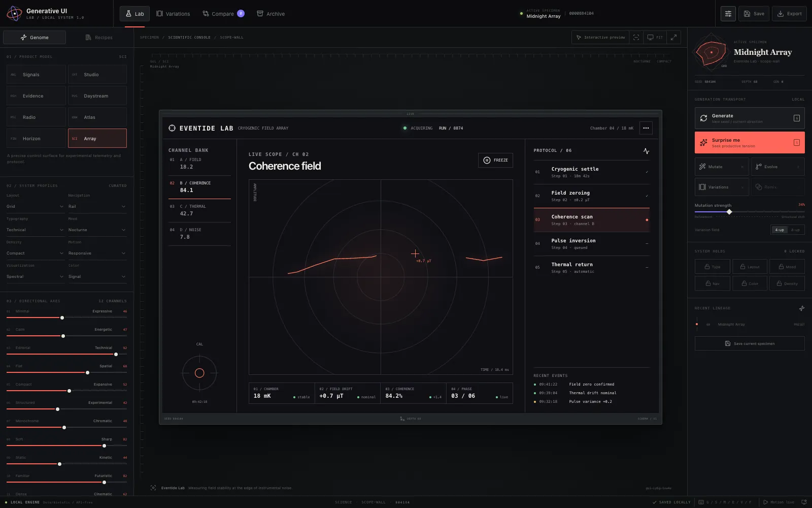Open the Archive tab
This screenshot has height=508, width=812.
(270, 14)
